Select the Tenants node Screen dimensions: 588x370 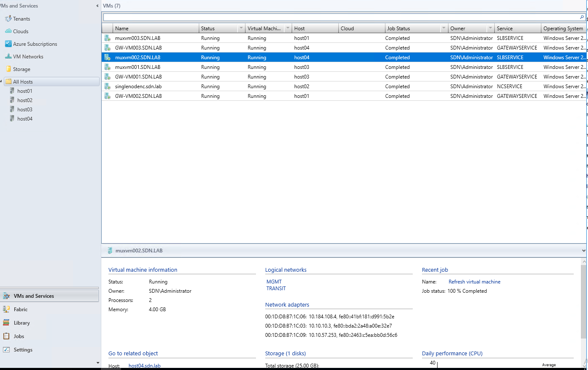coord(21,18)
